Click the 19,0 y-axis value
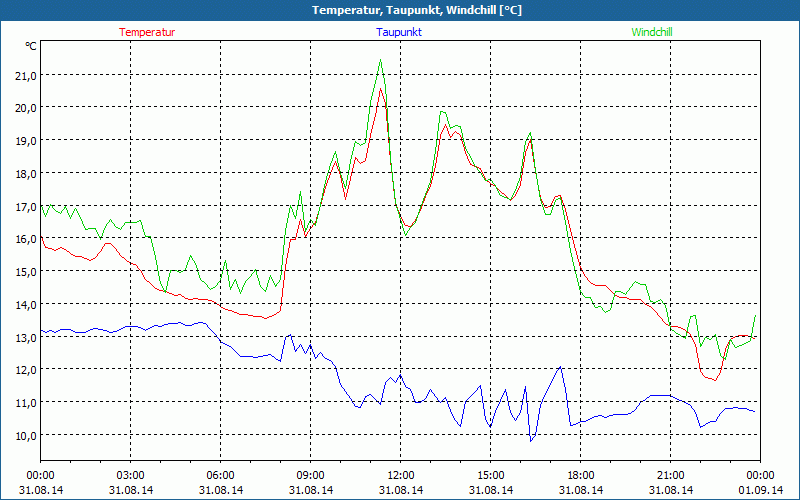Image resolution: width=800 pixels, height=500 pixels. [x=26, y=141]
